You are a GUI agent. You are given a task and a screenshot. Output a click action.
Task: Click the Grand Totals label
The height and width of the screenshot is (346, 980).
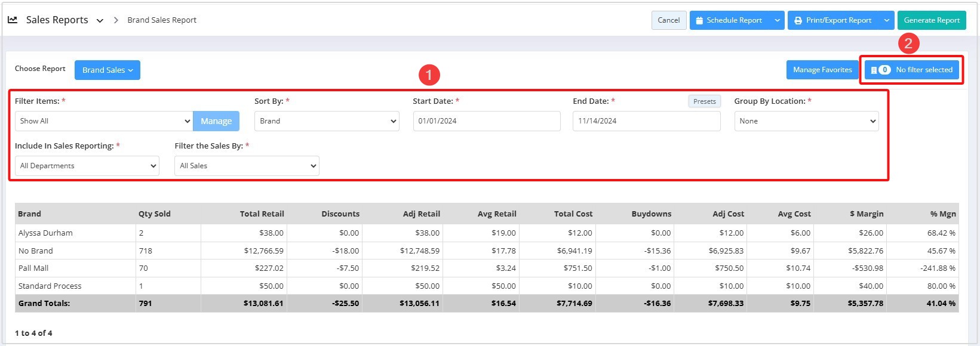click(44, 304)
